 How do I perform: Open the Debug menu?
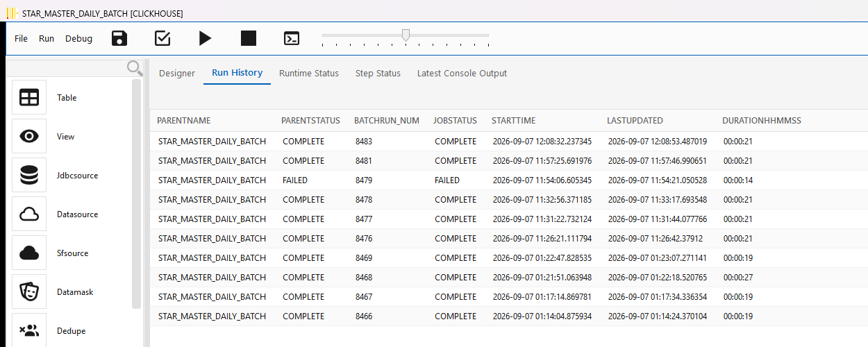(78, 38)
